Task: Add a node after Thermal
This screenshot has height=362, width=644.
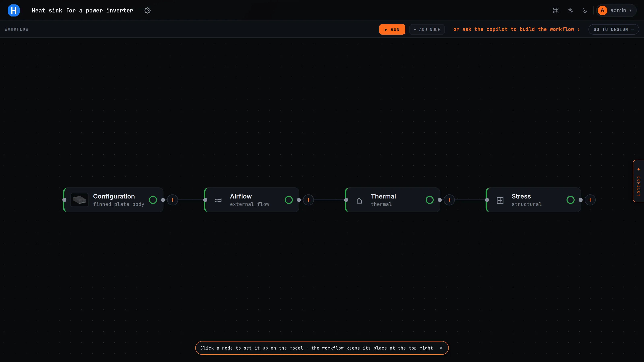Action: (x=449, y=200)
